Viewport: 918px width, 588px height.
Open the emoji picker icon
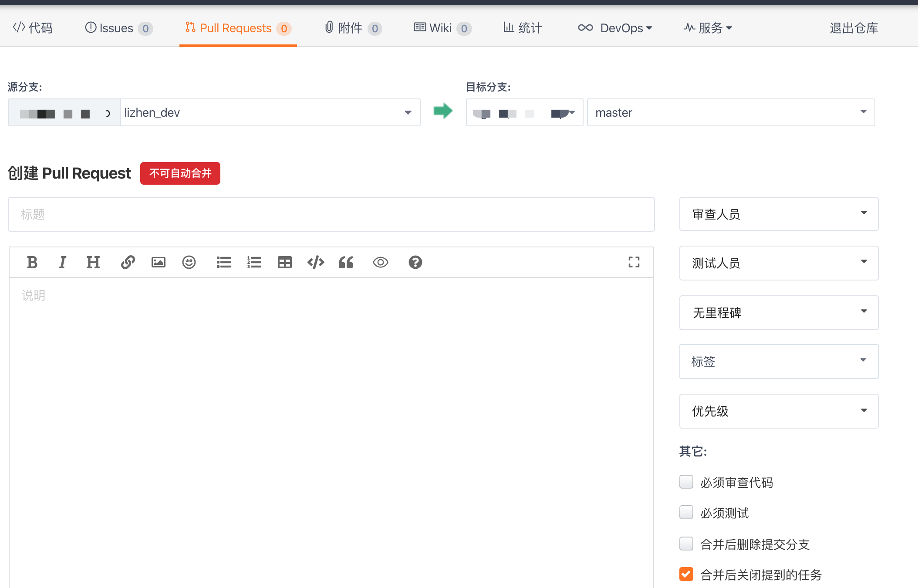click(x=189, y=262)
